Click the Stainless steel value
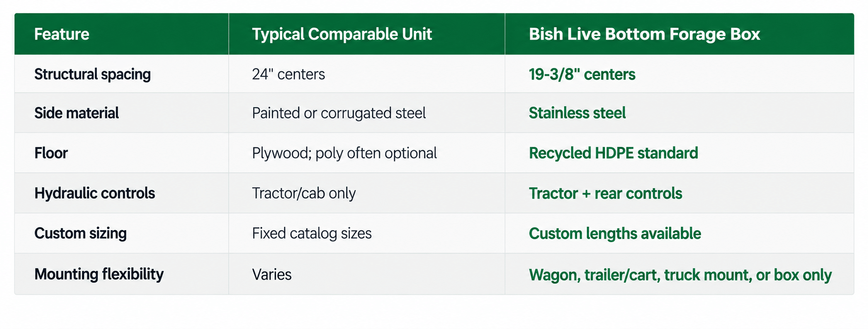 pos(577,113)
